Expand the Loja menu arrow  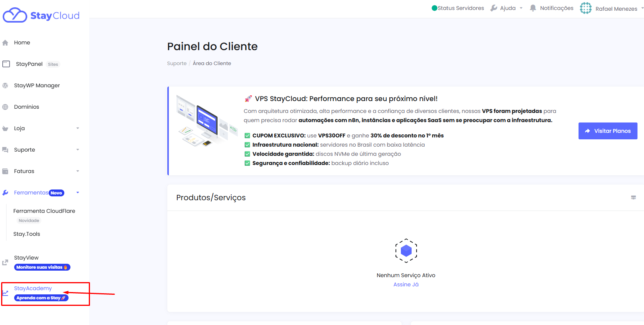[78, 128]
